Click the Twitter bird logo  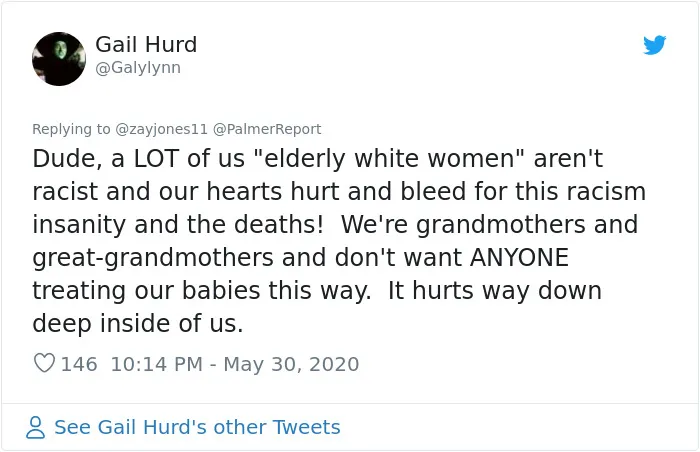point(654,45)
